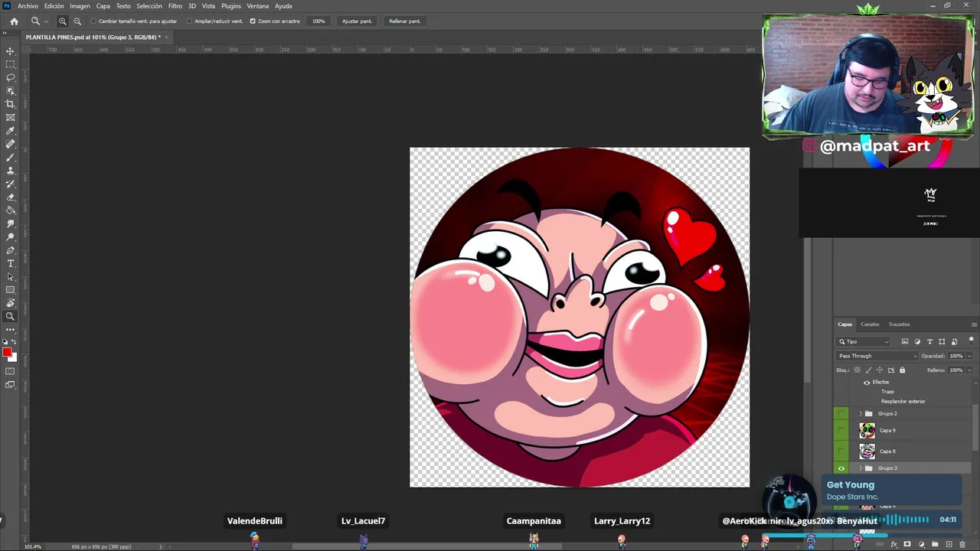Enable 'Ampliar/reducir vent.' checkbox

tap(189, 21)
